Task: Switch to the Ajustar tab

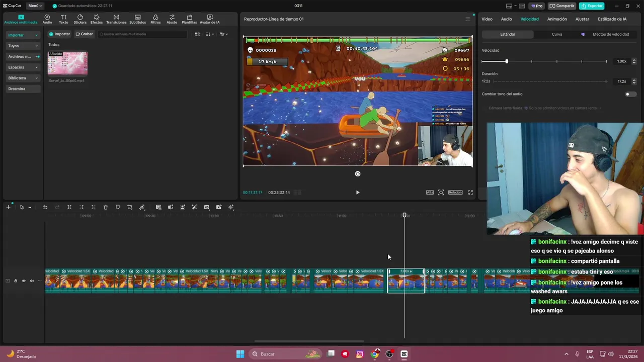Action: pyautogui.click(x=582, y=19)
